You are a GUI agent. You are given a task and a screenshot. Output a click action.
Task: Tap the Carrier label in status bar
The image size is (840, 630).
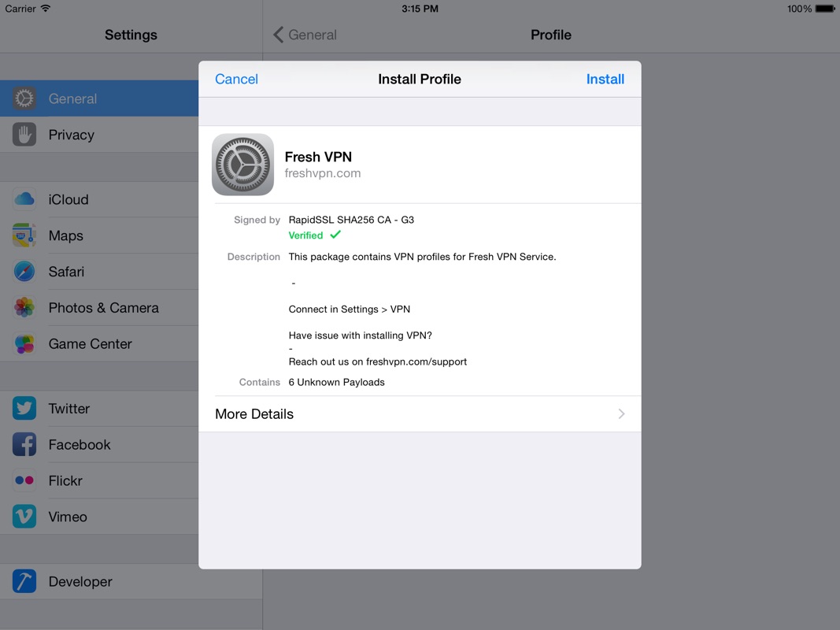(20, 9)
